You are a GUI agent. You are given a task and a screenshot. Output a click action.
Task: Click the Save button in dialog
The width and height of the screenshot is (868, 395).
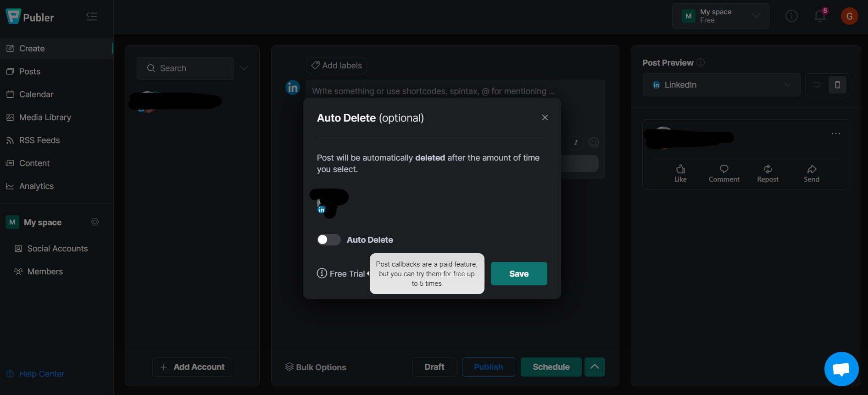pos(519,274)
